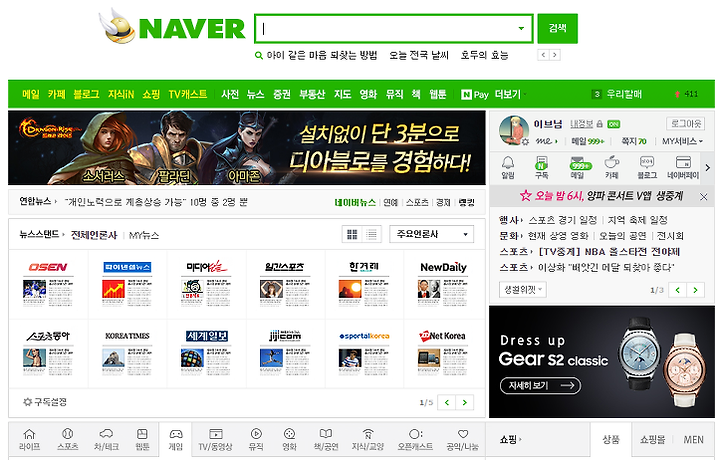Viewport: 720px width, 460px height.
Task: Show previous suggested search keywords
Action: point(543,55)
